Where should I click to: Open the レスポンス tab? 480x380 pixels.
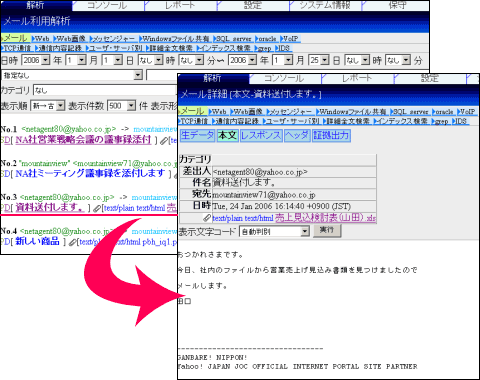tap(261, 135)
